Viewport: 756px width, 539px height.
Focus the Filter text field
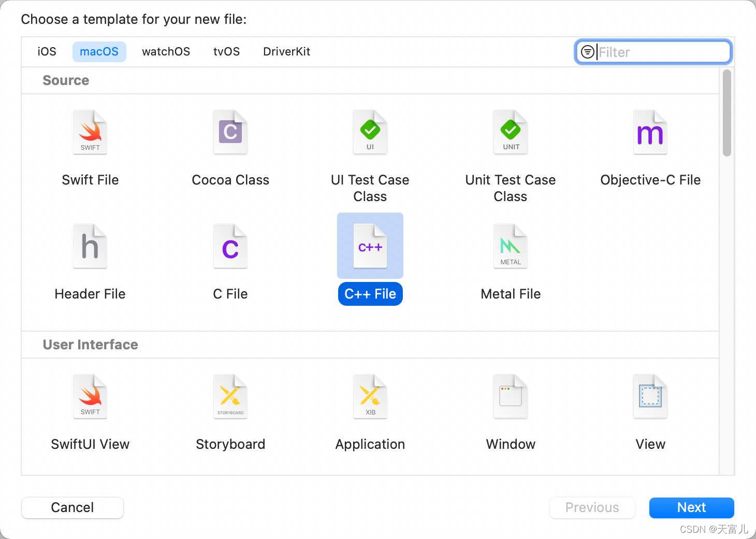[653, 52]
